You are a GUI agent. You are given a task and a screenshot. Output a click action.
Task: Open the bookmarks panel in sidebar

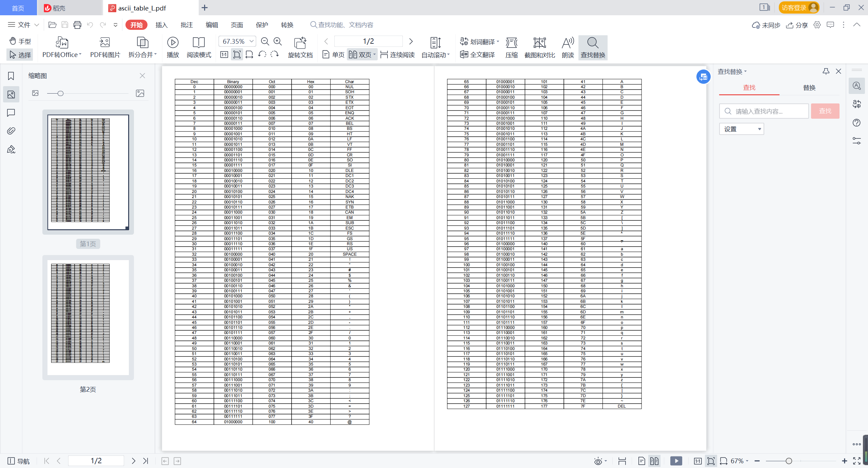[x=11, y=76]
